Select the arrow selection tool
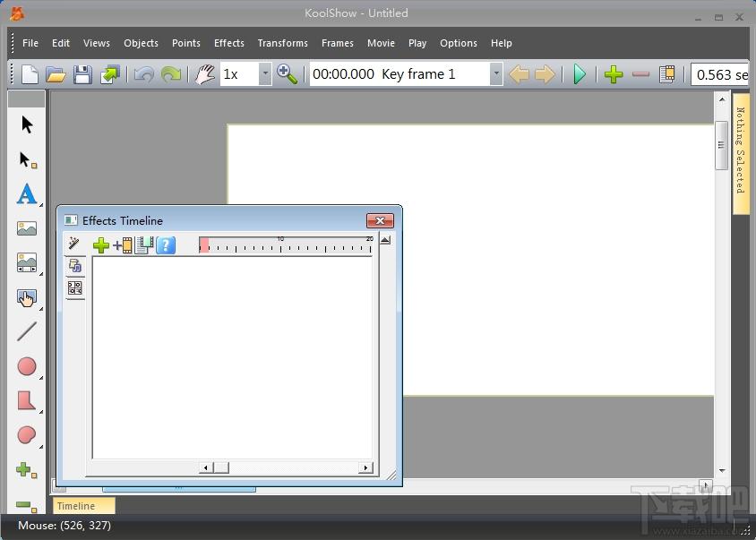 click(27, 124)
